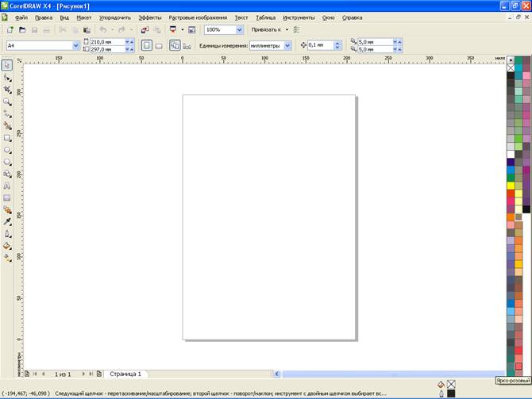Screen dimensions: 532x399
Task: Open the Растровые изображения menu
Action: tap(198, 17)
